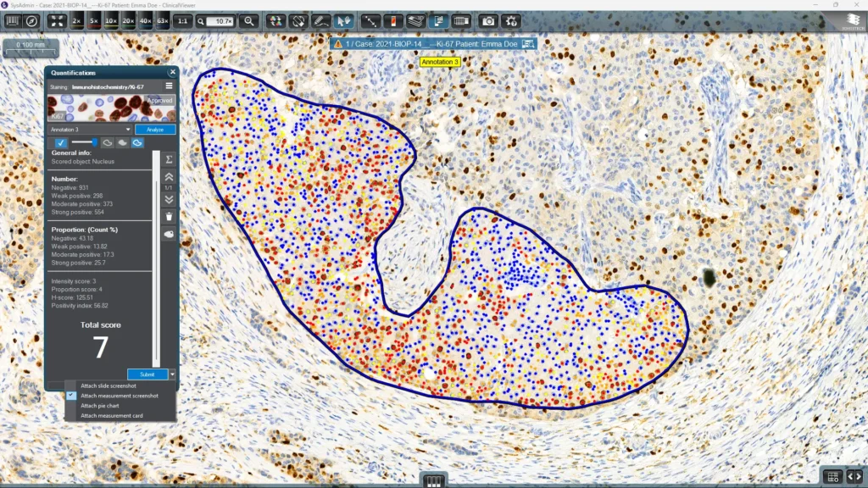Click the zoom-in magnifier icon

[250, 21]
